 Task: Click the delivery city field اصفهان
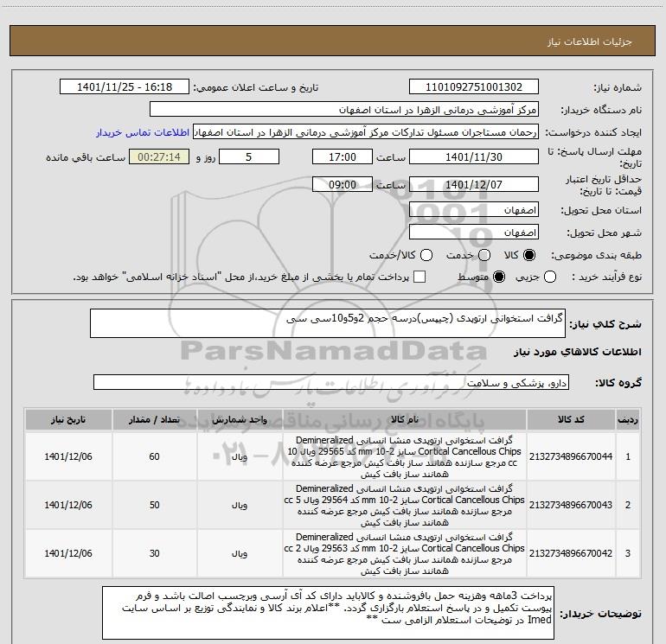pyautogui.click(x=474, y=233)
